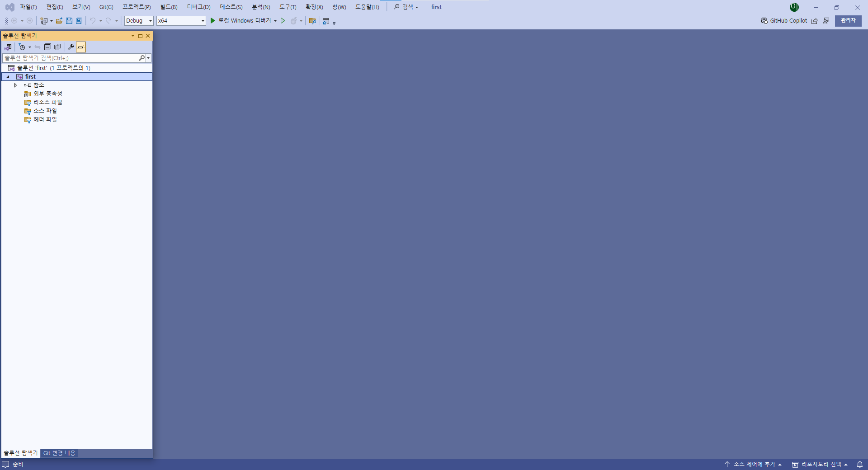Click Collapse All icon in Solution Explorer
This screenshot has height=470, width=868.
(47, 47)
